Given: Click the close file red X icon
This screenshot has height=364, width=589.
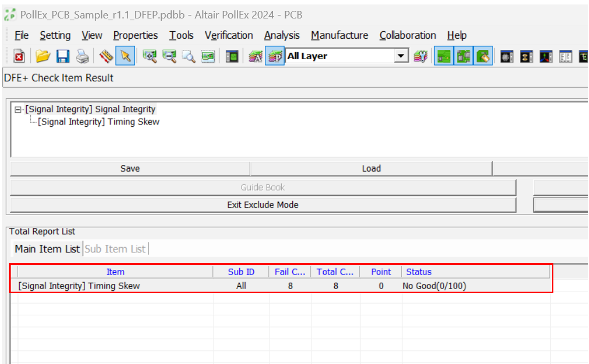Looking at the screenshot, I should pos(19,56).
